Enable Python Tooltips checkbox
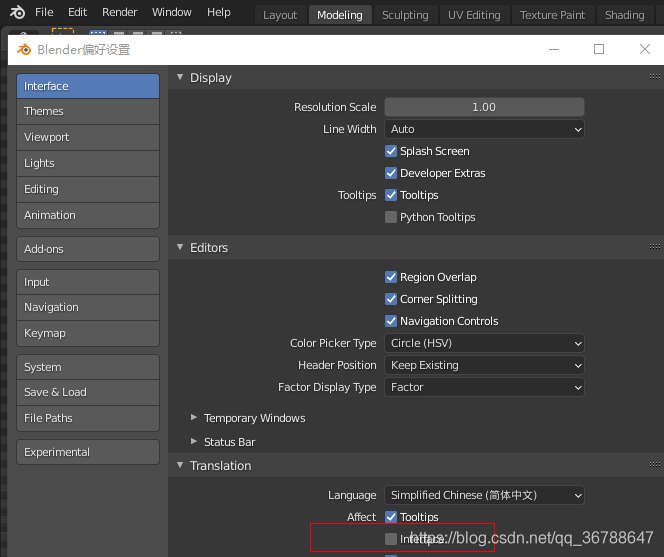Image resolution: width=664 pixels, height=557 pixels. [x=391, y=217]
